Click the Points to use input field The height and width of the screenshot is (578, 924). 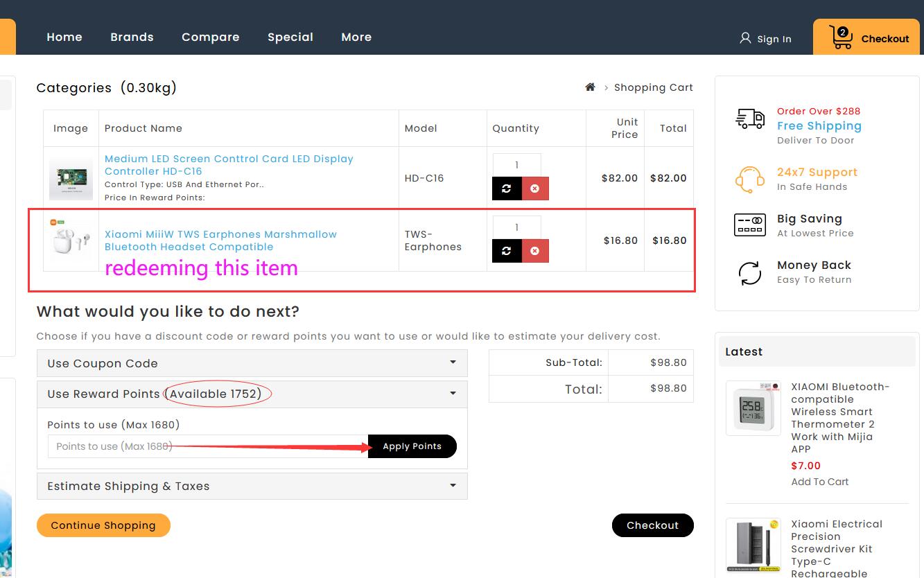click(x=208, y=446)
